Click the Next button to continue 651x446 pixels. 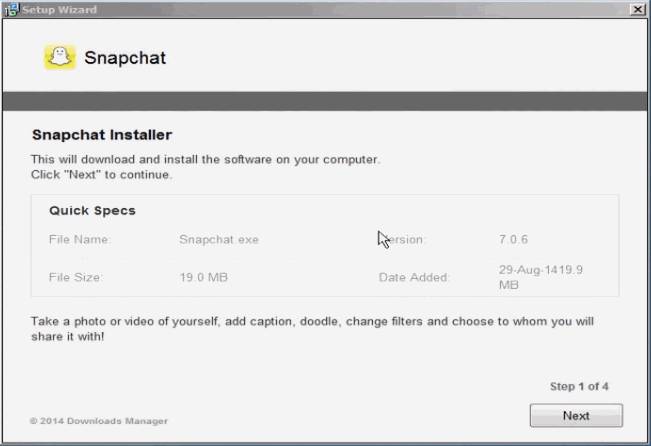576,415
